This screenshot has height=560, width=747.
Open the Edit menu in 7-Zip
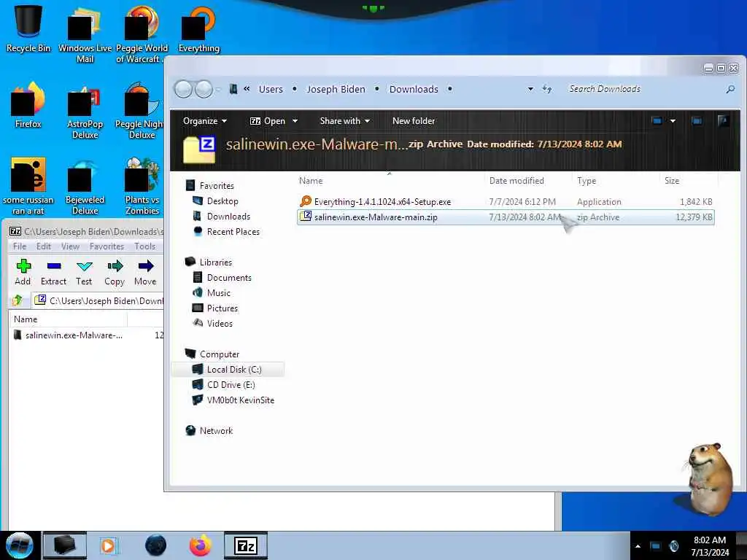click(43, 246)
